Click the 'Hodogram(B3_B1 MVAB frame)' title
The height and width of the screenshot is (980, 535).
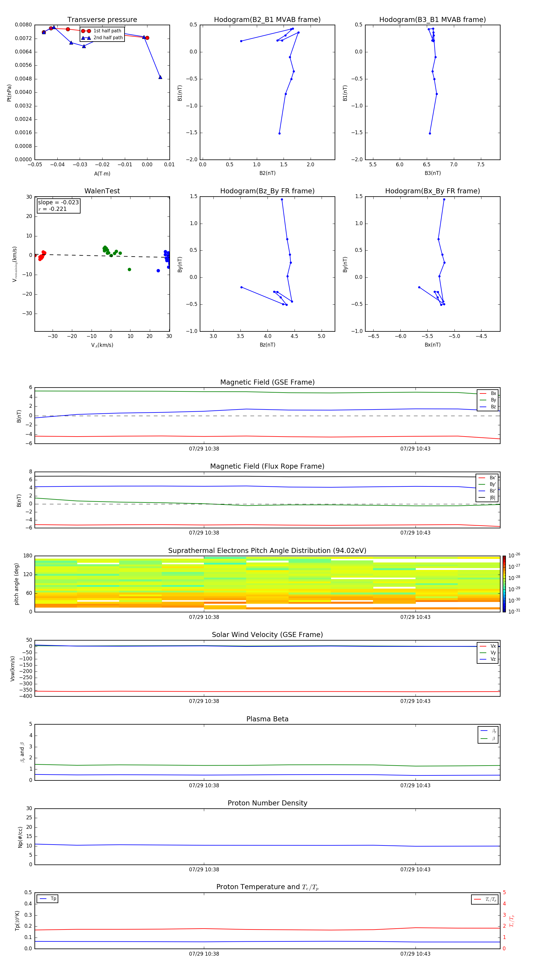click(x=432, y=20)
